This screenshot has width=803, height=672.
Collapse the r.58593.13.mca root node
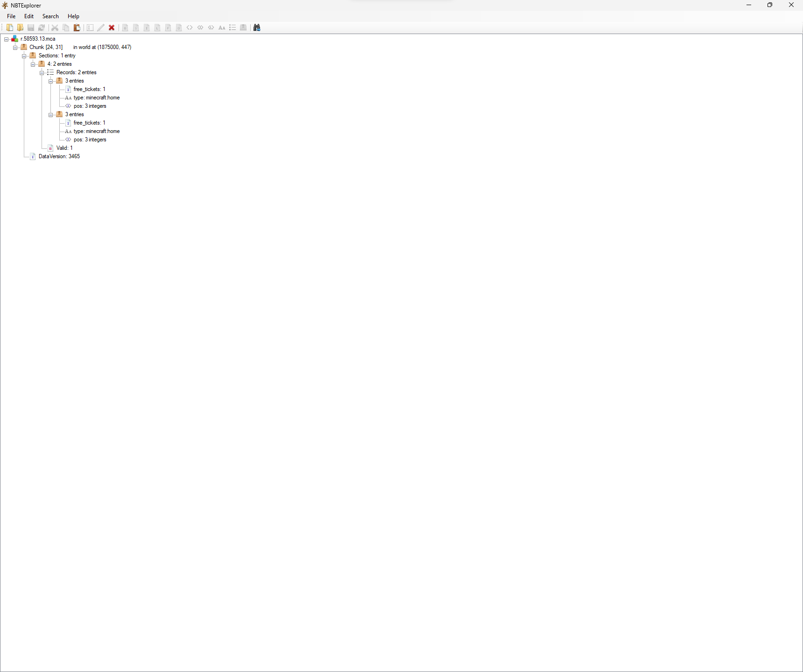click(6, 39)
